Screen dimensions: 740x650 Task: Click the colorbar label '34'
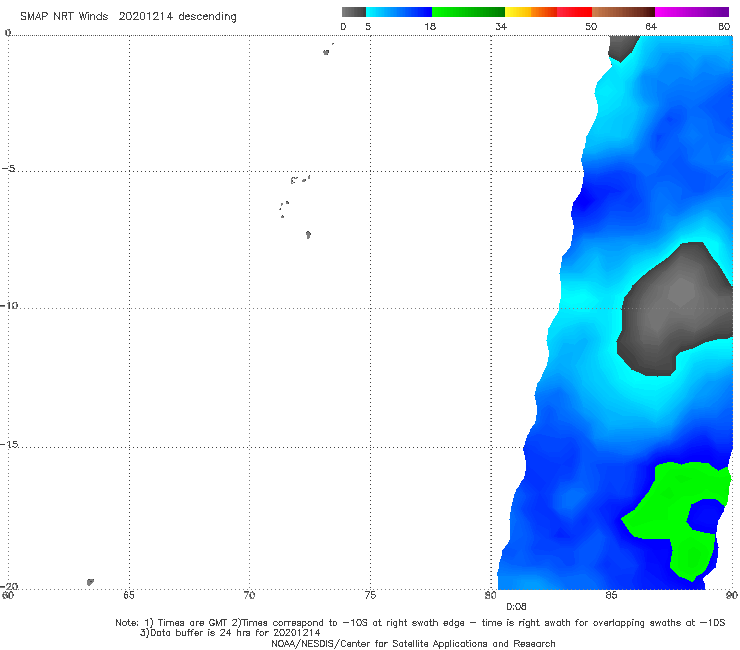click(x=501, y=27)
